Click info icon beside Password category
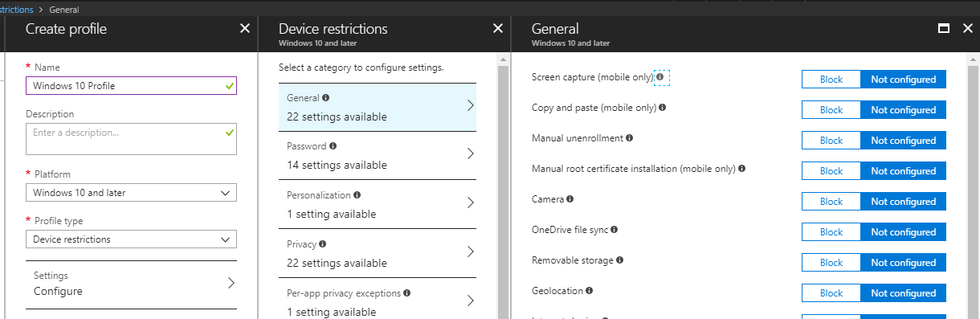This screenshot has height=319, width=980. click(x=333, y=146)
